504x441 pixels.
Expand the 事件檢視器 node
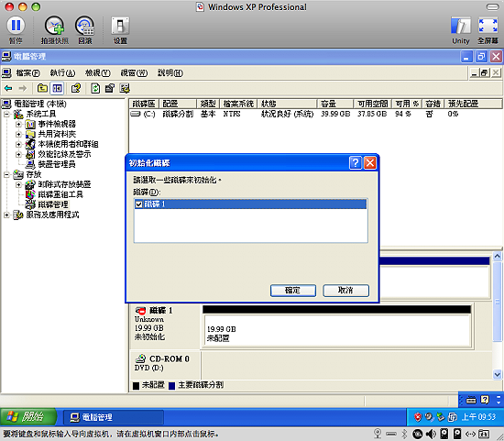tap(18, 124)
